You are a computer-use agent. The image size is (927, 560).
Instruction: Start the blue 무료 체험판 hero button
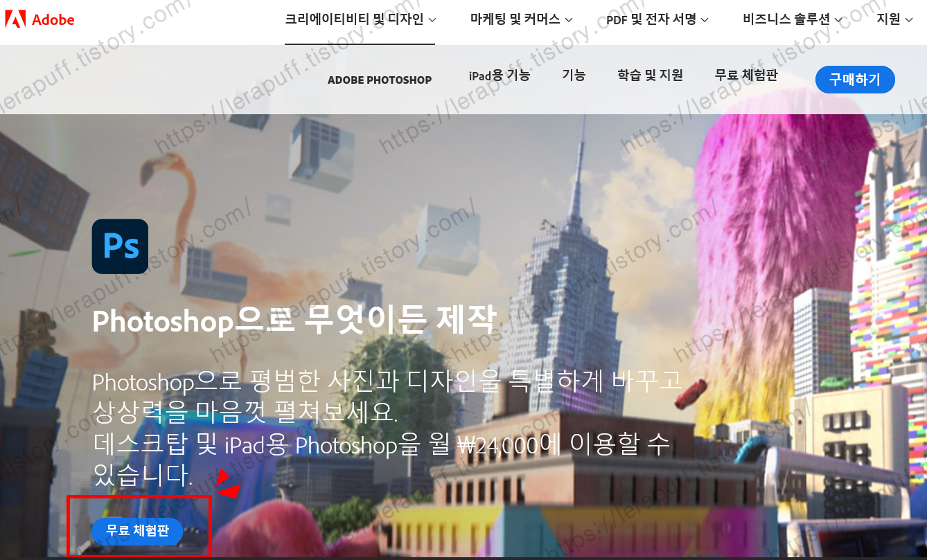click(x=137, y=531)
